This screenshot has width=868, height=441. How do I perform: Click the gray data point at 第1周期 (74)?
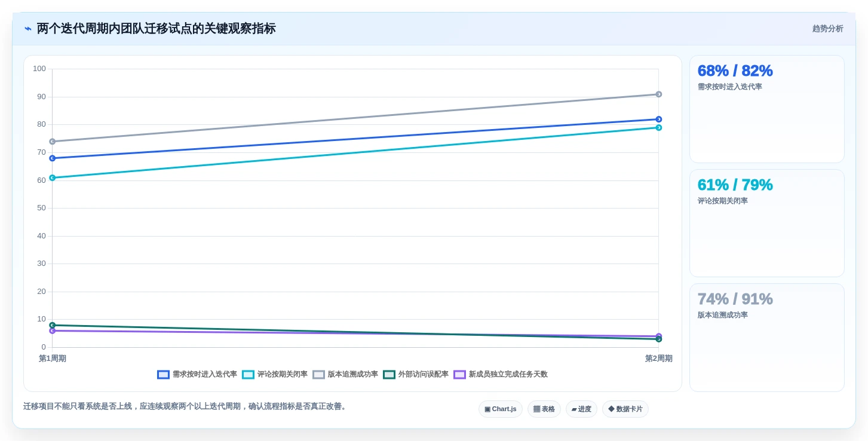53,142
